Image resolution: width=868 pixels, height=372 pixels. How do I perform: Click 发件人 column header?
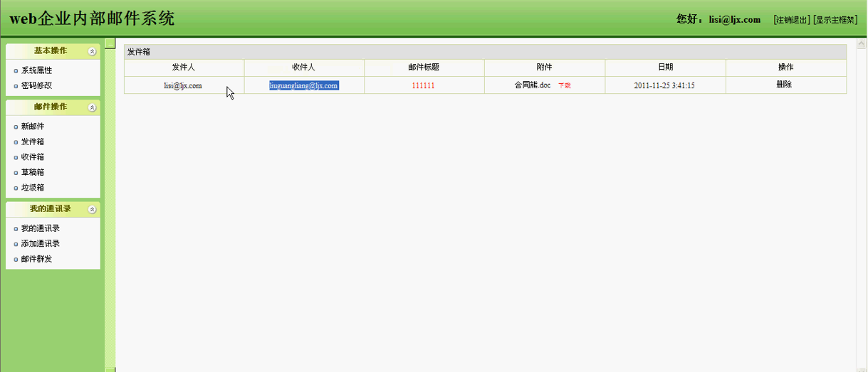tap(184, 67)
